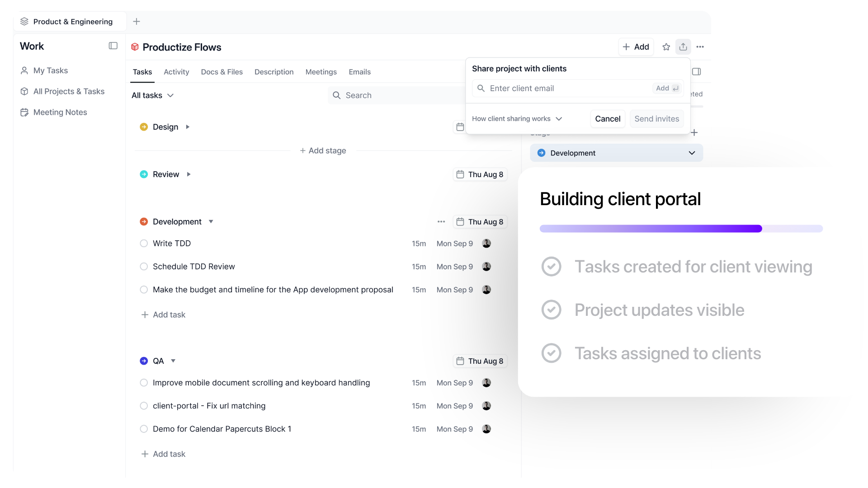Screen dimensions: 868x488
Task: Click the share project icon
Action: point(683,47)
